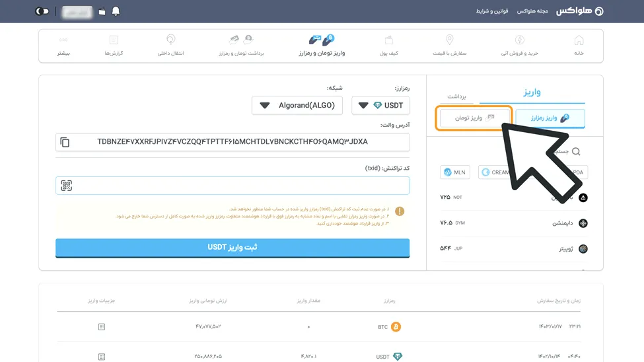The width and height of the screenshot is (644, 362).
Task: Click the BTC coin icon in table
Action: click(x=396, y=327)
